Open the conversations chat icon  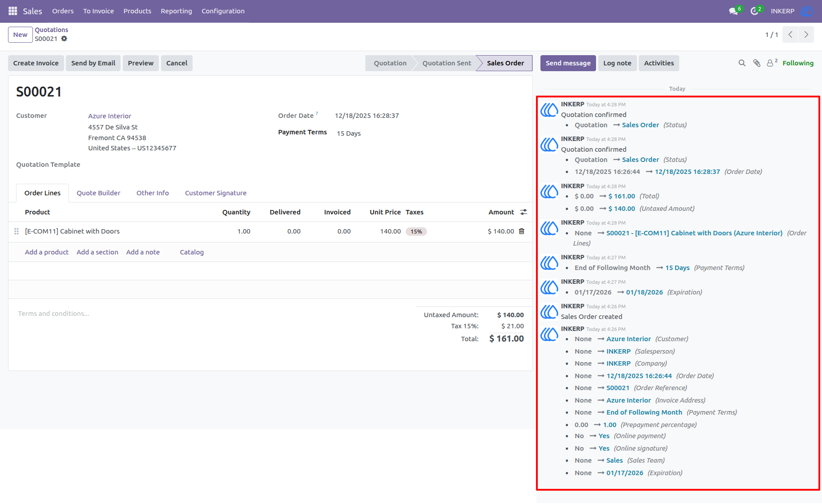point(733,11)
